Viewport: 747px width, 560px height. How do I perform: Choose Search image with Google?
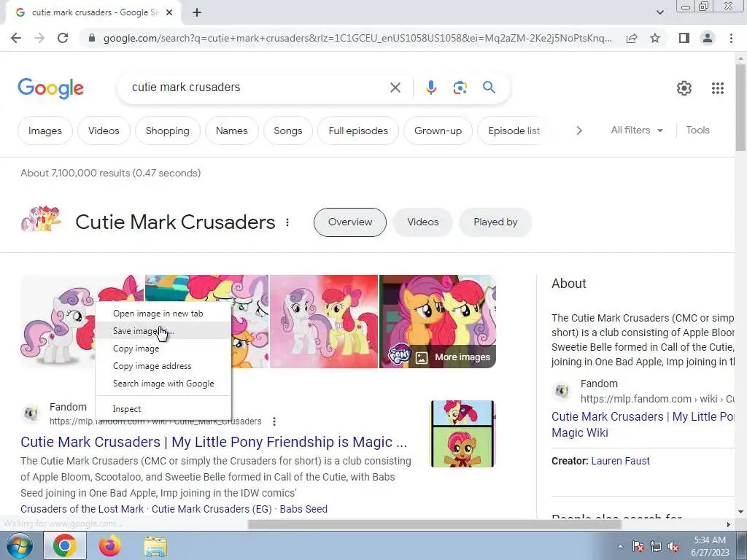[163, 384]
